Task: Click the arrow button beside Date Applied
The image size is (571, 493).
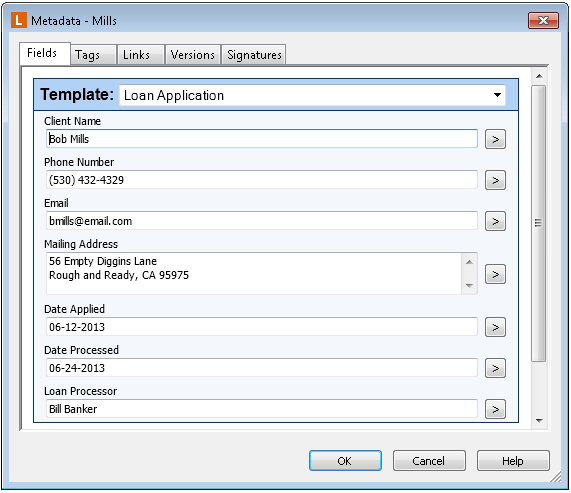Action: 495,327
